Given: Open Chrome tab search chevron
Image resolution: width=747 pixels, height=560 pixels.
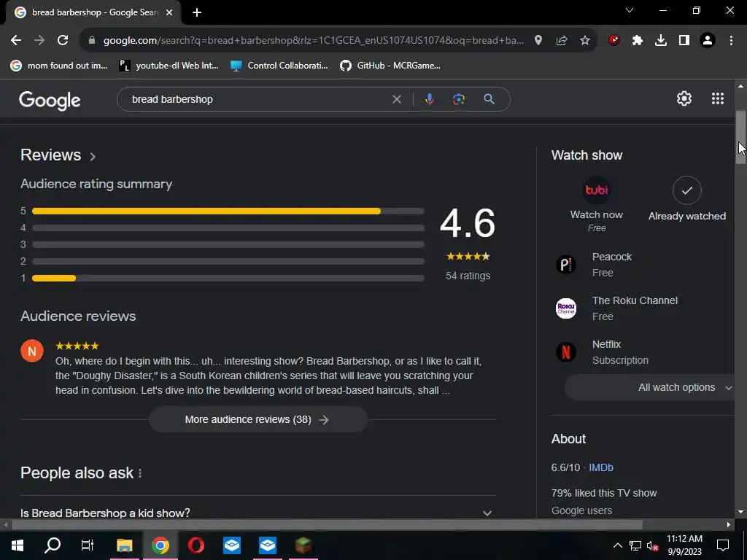Looking at the screenshot, I should [630, 10].
